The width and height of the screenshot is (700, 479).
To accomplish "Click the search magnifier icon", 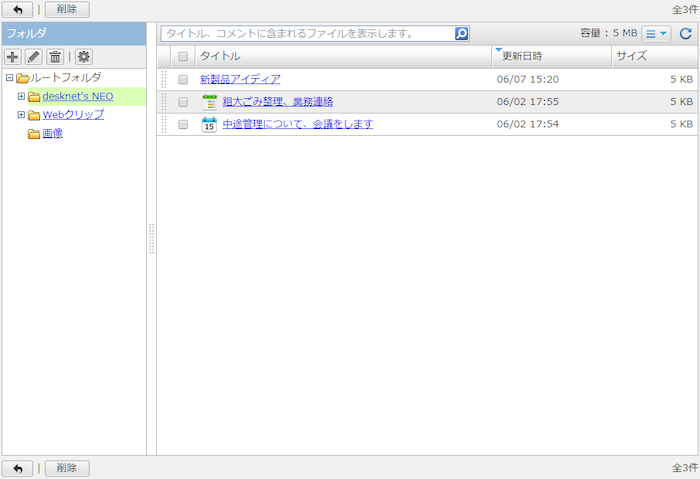I will click(x=461, y=33).
